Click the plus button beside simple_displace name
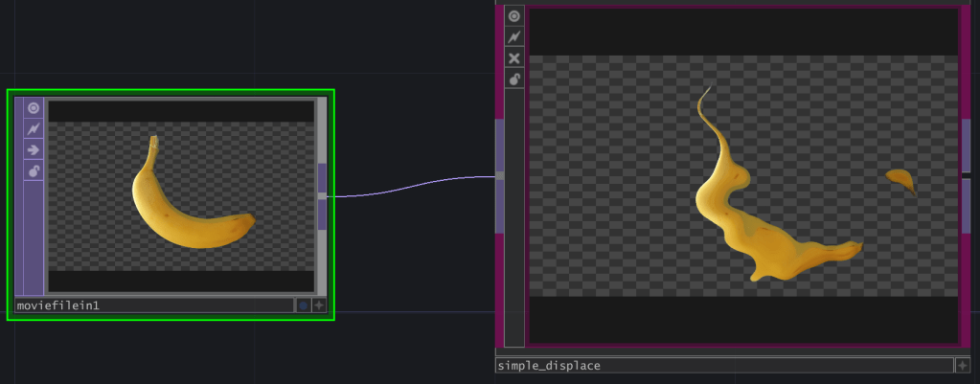The width and height of the screenshot is (980, 384). coord(962,366)
